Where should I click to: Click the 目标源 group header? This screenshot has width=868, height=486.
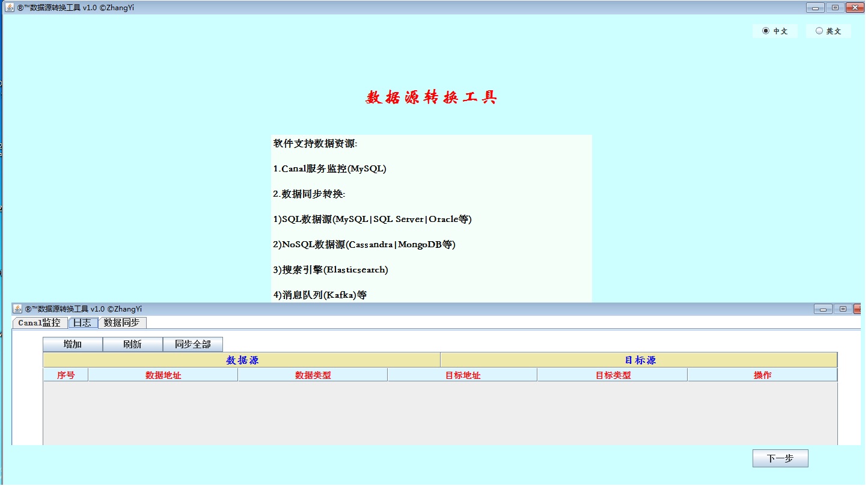click(639, 360)
